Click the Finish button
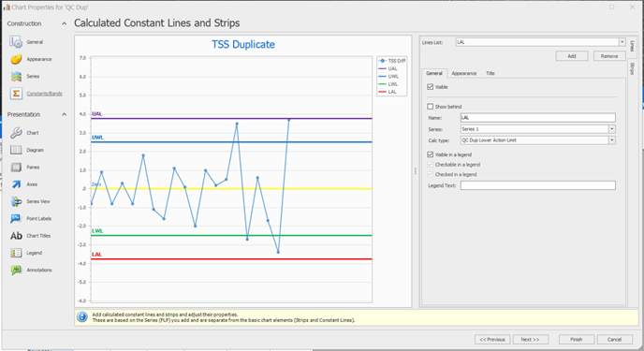 (577, 340)
